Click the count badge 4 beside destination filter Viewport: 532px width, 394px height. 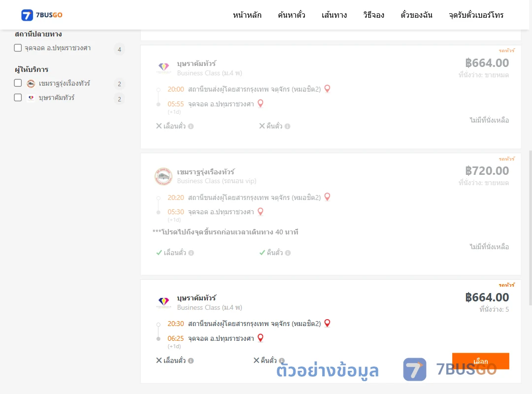coord(119,50)
